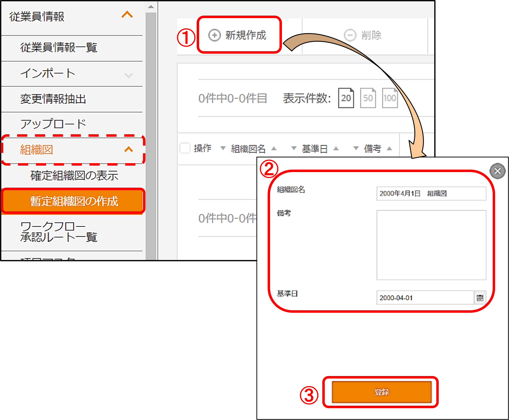Click the plus icon for 新規作成

(214, 35)
